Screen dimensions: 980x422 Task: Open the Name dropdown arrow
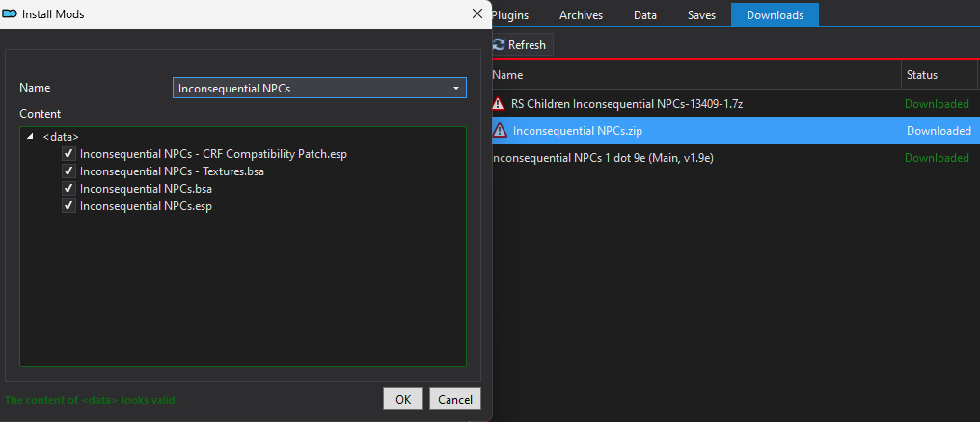click(x=456, y=88)
